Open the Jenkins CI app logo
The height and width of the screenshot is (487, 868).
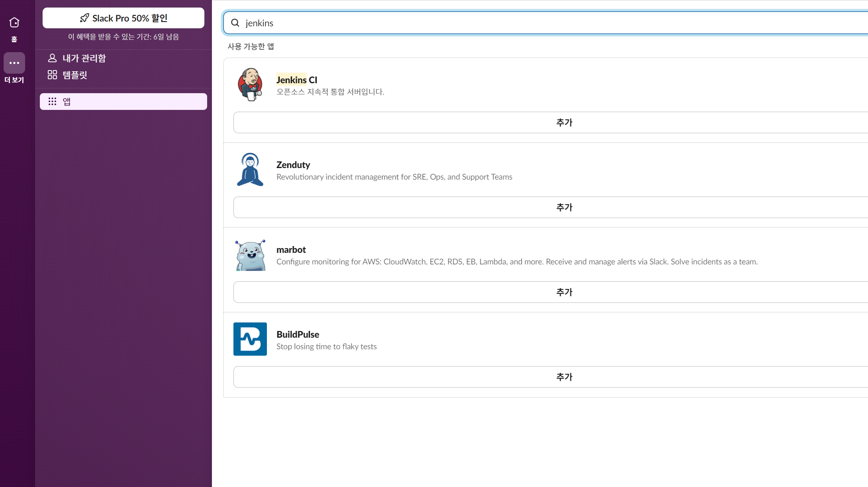[x=250, y=84]
